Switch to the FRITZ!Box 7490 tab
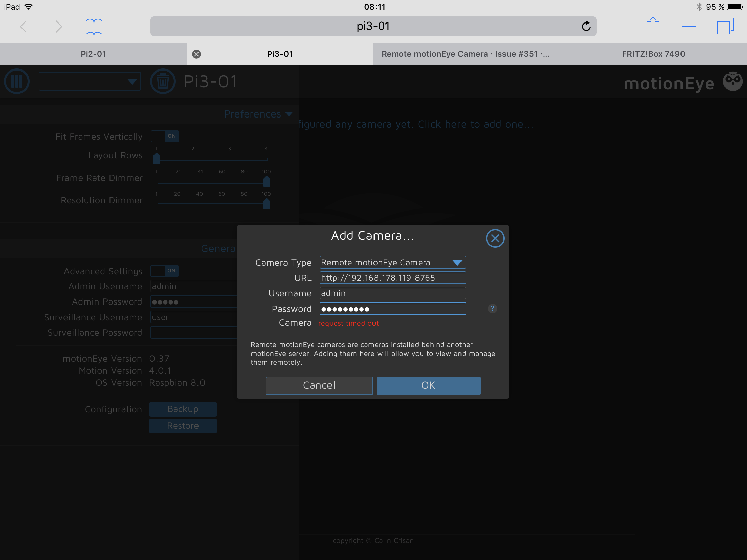 653,54
